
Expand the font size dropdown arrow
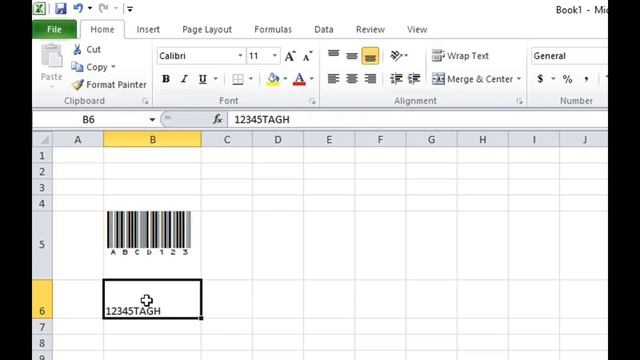tap(275, 56)
